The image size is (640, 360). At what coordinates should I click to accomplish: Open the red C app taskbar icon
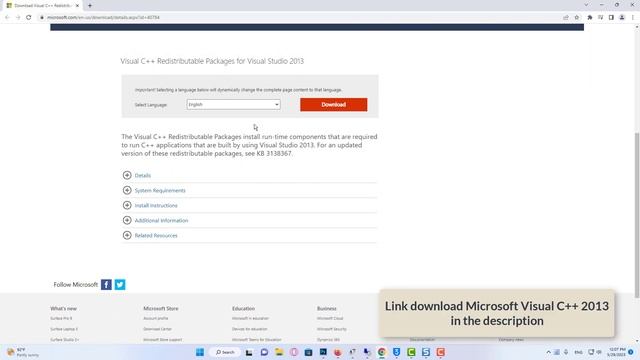tap(440, 352)
